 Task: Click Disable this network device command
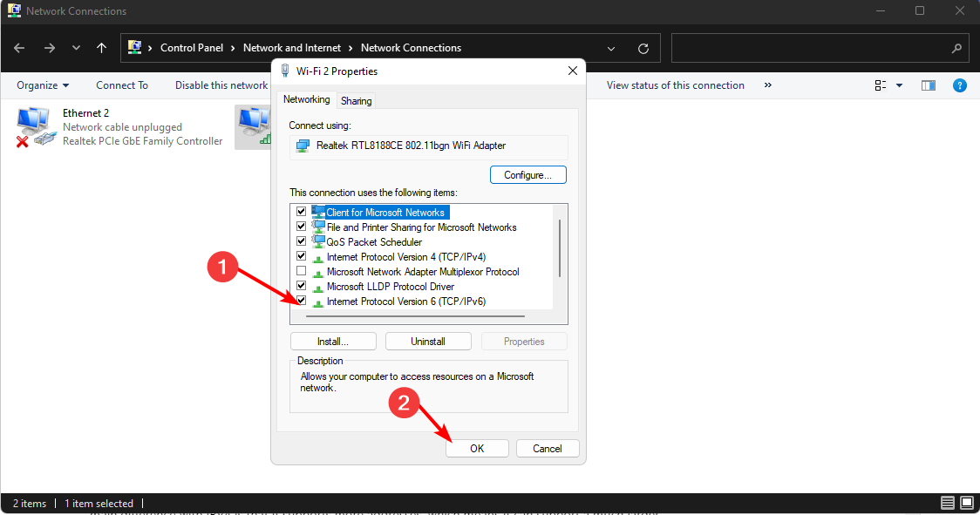pyautogui.click(x=221, y=85)
